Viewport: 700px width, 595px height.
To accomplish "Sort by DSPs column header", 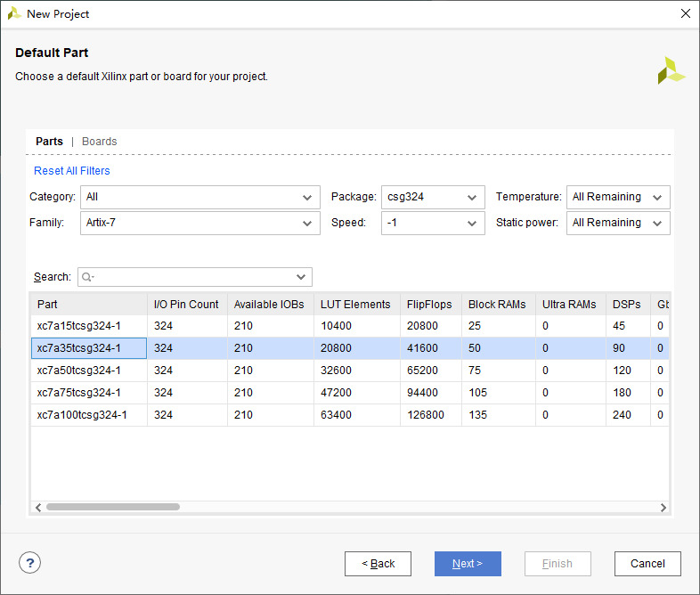I will click(x=628, y=305).
